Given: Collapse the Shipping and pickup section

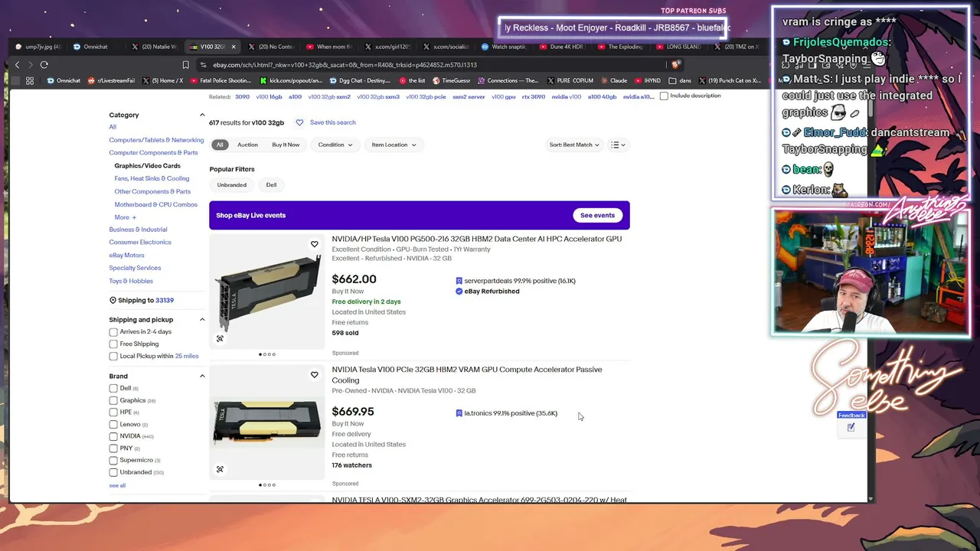Looking at the screenshot, I should coord(202,320).
